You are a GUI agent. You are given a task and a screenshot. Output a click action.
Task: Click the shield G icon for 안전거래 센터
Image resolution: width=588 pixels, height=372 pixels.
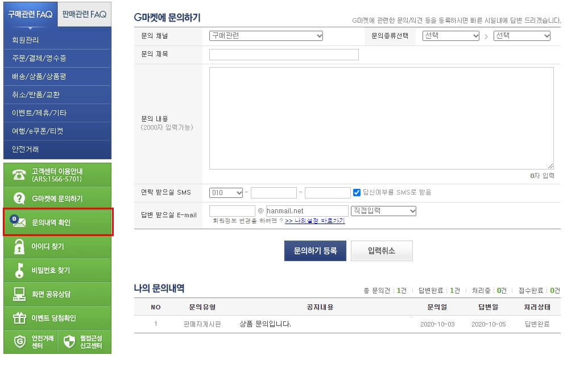point(19,341)
